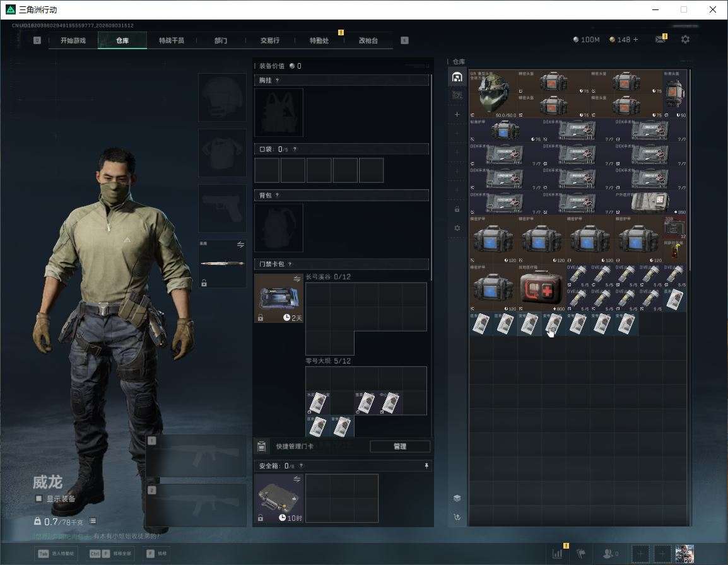The image size is (728, 565).
Task: Click the sidebar lock icon in warehouse
Action: (457, 209)
